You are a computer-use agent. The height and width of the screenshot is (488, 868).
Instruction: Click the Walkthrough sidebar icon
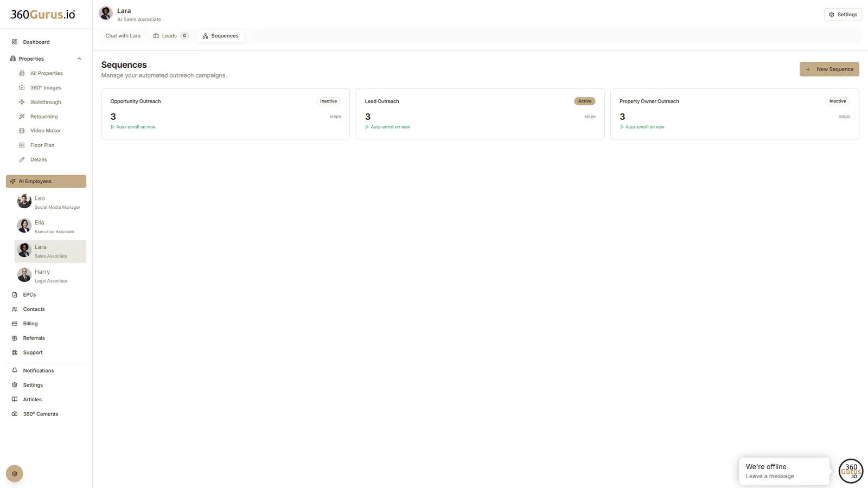point(22,102)
